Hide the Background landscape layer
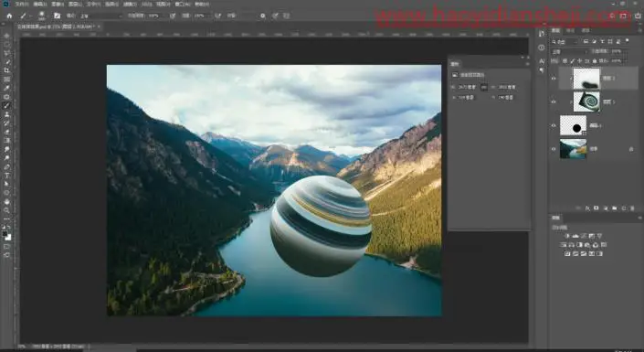 click(x=554, y=149)
